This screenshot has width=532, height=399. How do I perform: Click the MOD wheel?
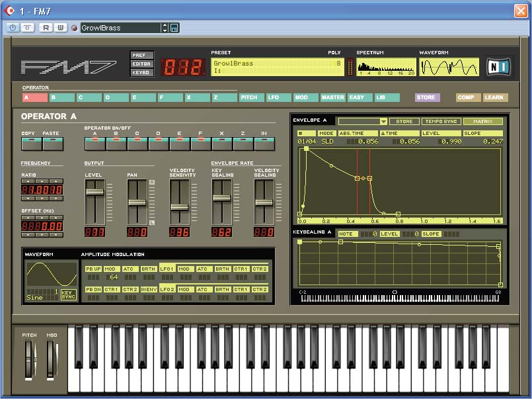point(52,359)
